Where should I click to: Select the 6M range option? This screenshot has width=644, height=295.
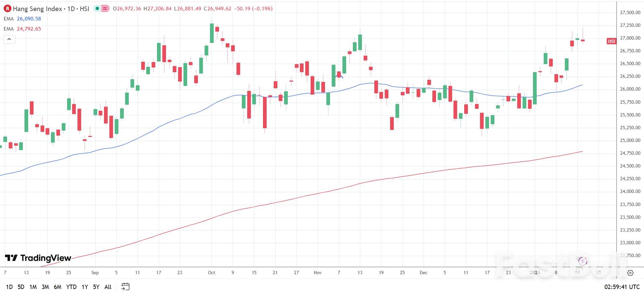click(57, 287)
